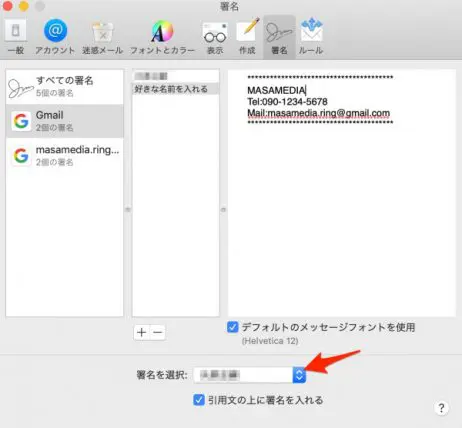The width and height of the screenshot is (462, 428).
Task: Click the red close window button
Action: point(7,6)
